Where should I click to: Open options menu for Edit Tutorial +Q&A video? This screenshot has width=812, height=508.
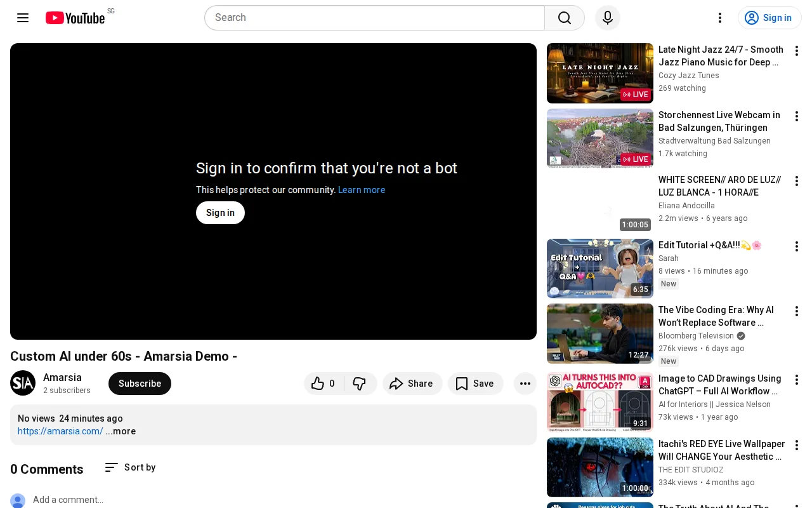coord(797,246)
